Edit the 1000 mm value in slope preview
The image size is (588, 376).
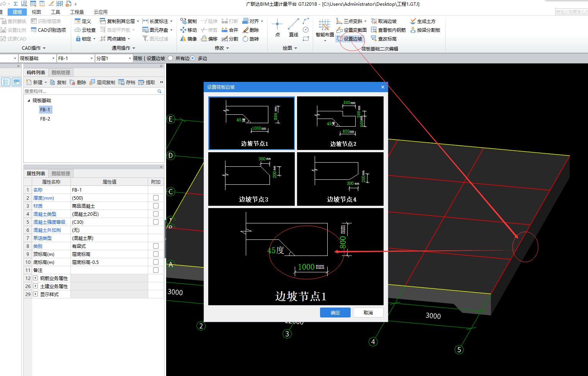point(311,267)
